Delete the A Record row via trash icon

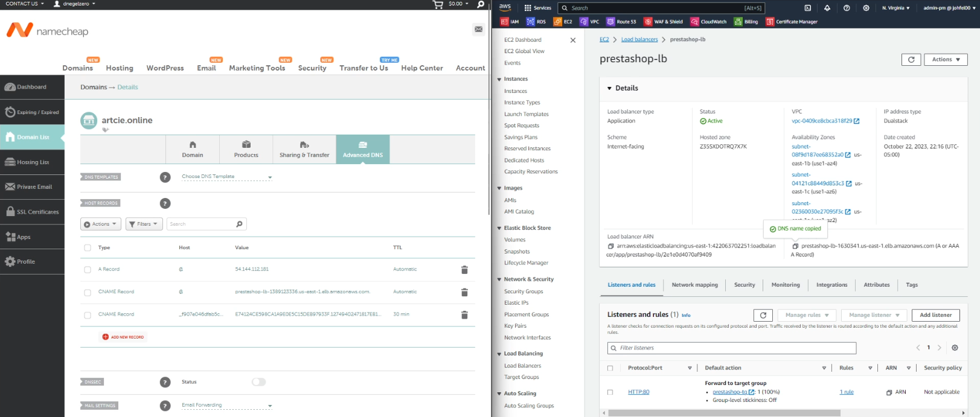(464, 270)
